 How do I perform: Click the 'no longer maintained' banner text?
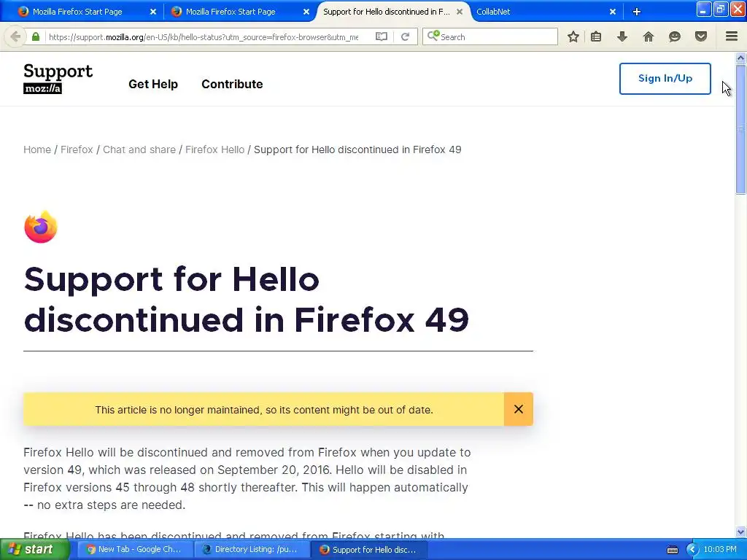(x=264, y=410)
